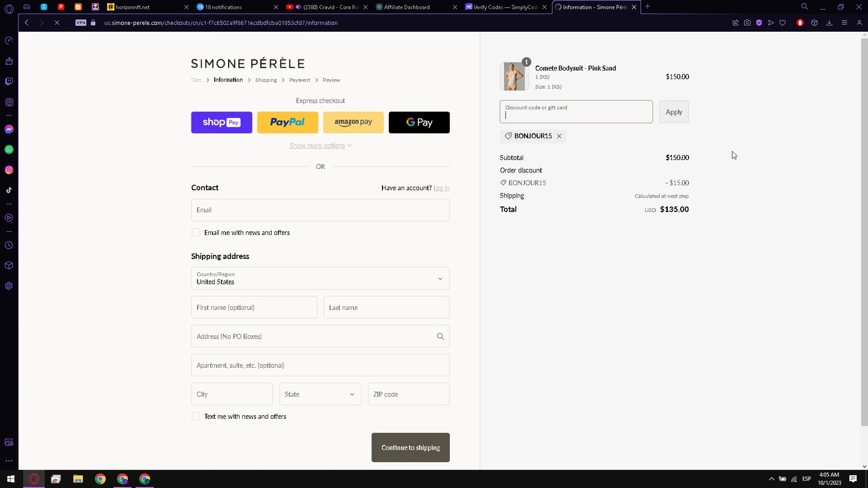Focus the Discount code or gift card field
This screenshot has height=488, width=868.
click(x=576, y=112)
